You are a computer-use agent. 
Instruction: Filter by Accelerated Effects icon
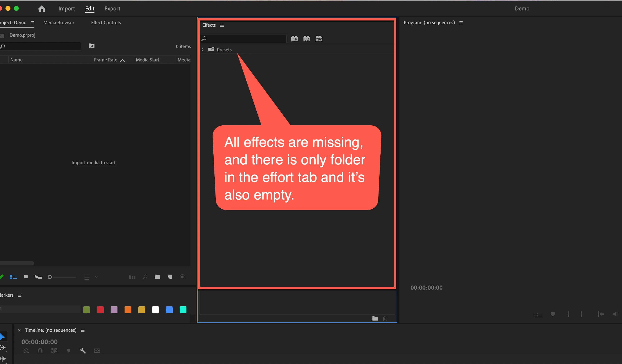point(294,39)
